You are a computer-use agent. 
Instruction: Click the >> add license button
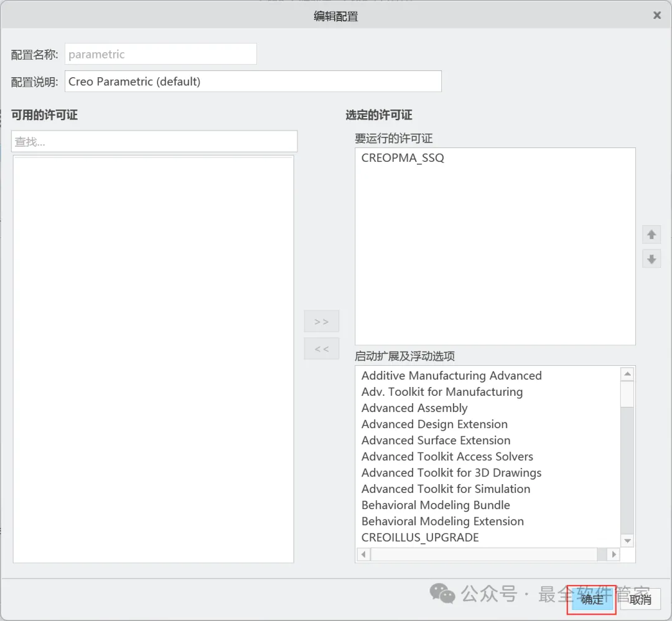322,321
